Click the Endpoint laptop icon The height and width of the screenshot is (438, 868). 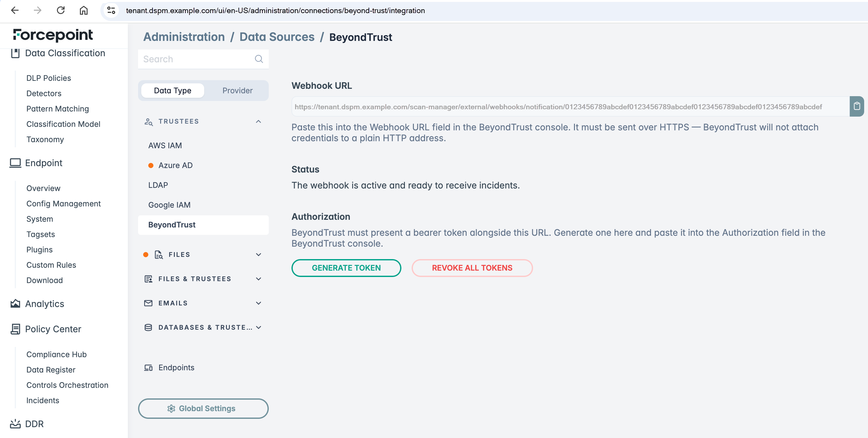pyautogui.click(x=15, y=163)
